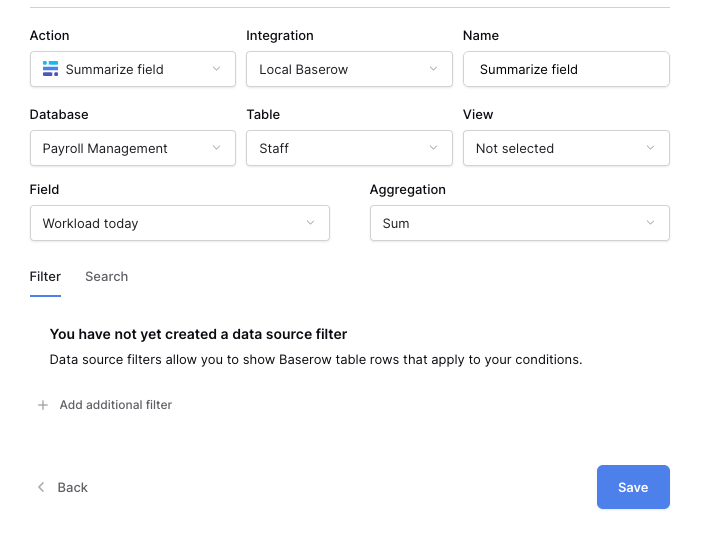Click the plus icon for additional filter
702x537 pixels.
tap(43, 405)
